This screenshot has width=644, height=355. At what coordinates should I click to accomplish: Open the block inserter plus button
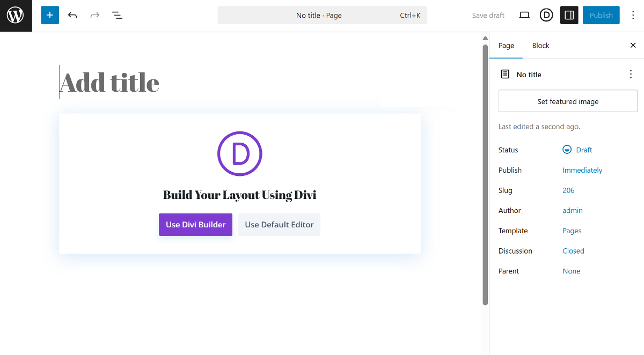[x=49, y=16]
